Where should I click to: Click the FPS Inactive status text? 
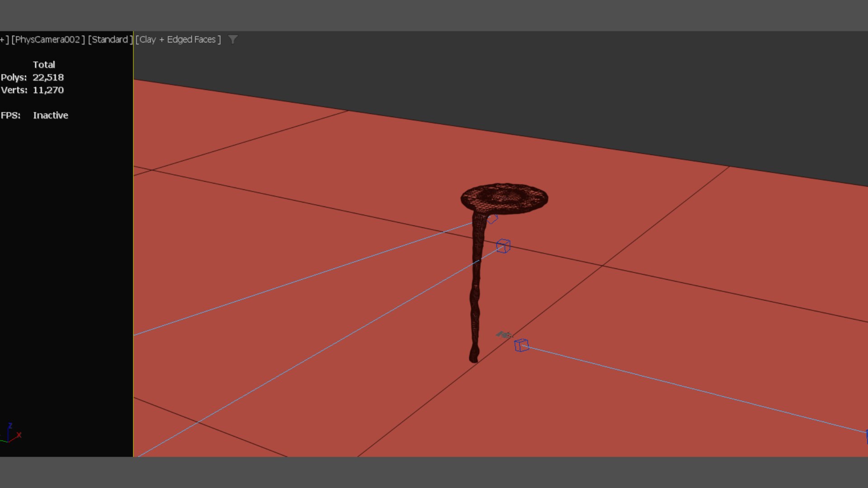pos(50,115)
